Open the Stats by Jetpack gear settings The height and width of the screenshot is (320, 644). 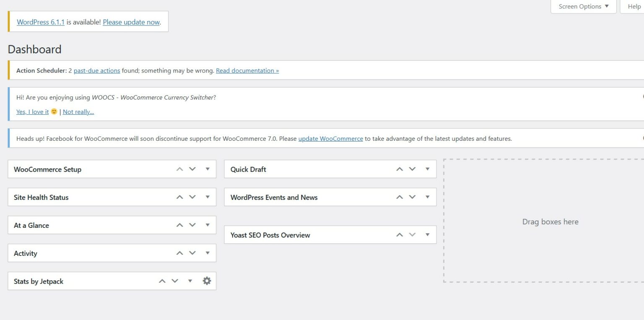pyautogui.click(x=207, y=281)
